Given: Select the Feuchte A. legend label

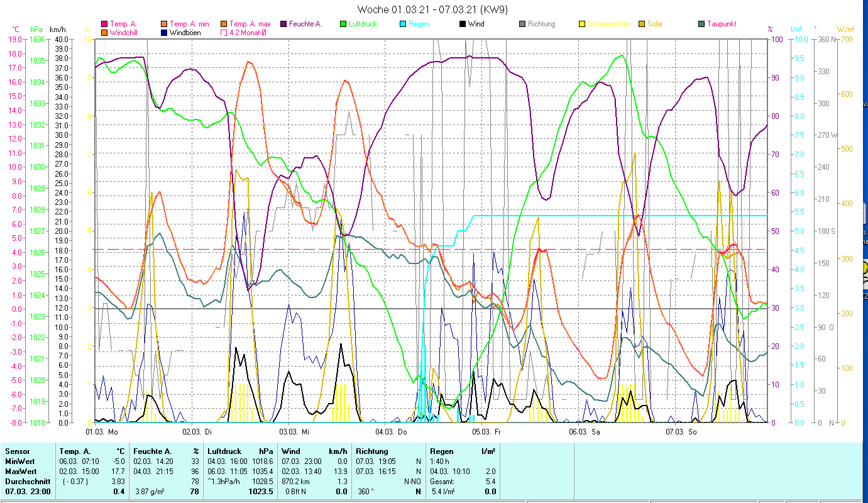Looking at the screenshot, I should (x=305, y=24).
